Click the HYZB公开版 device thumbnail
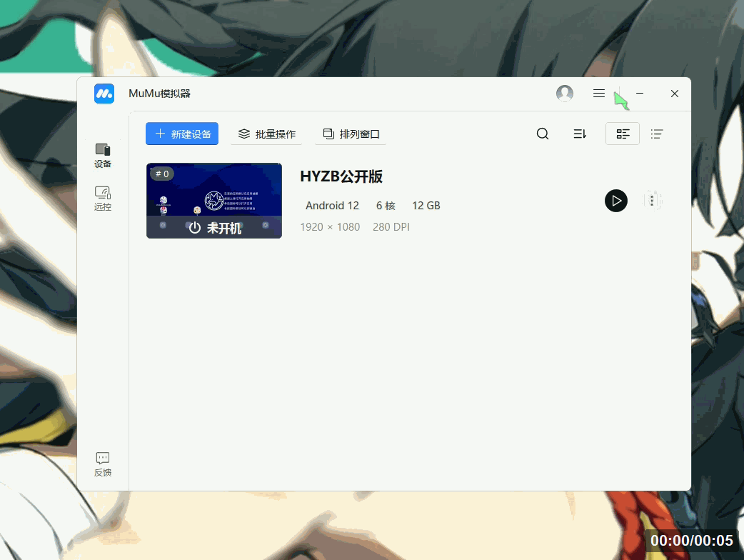This screenshot has height=560, width=744. tap(214, 201)
